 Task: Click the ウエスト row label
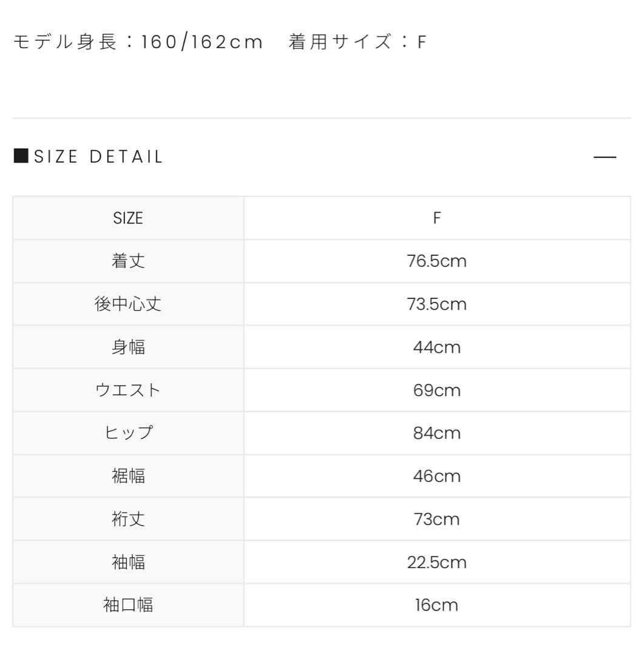coord(128,390)
